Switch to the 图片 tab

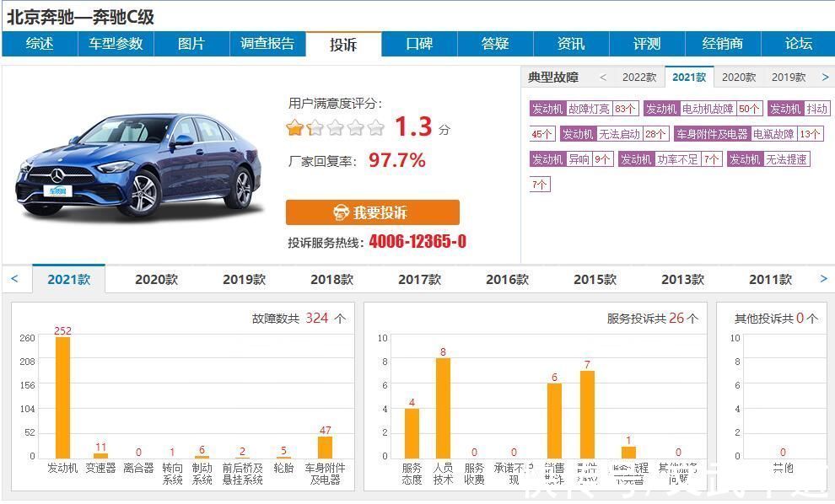pyautogui.click(x=191, y=44)
